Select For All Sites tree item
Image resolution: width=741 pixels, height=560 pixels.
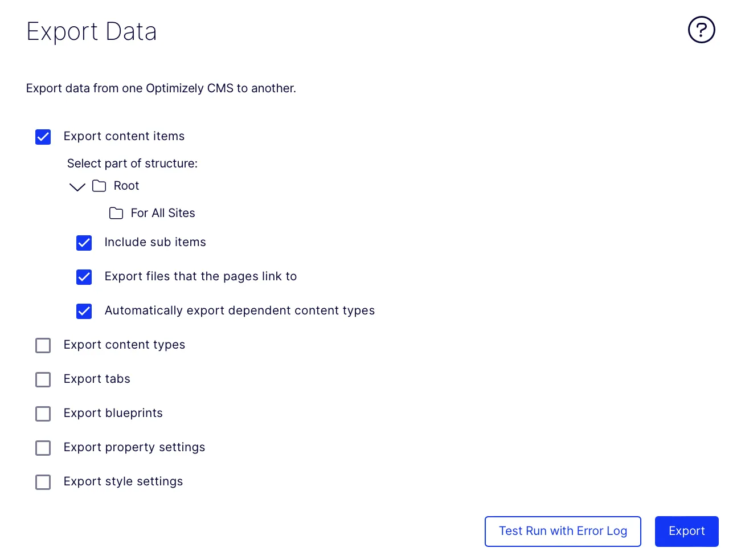tap(163, 213)
